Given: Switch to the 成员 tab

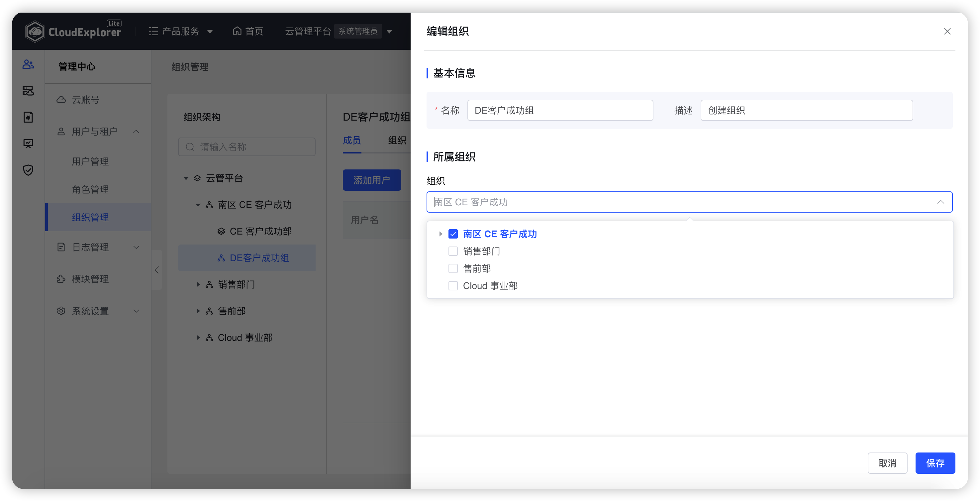Looking at the screenshot, I should (352, 141).
